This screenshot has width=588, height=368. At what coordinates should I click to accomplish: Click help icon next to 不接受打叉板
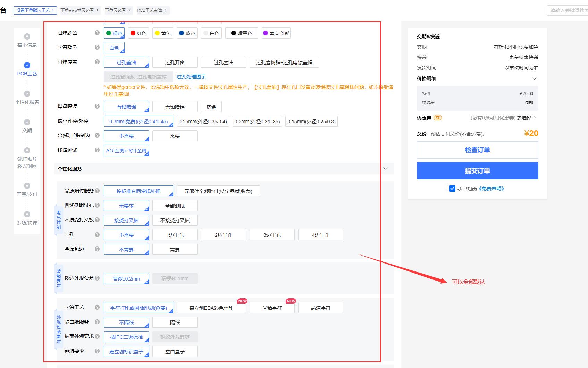pos(97,220)
